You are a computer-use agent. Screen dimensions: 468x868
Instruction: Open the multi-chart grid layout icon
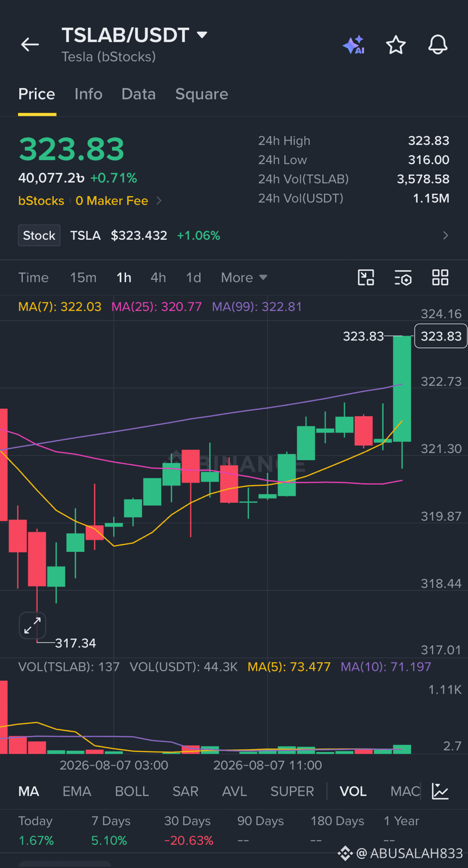click(440, 278)
